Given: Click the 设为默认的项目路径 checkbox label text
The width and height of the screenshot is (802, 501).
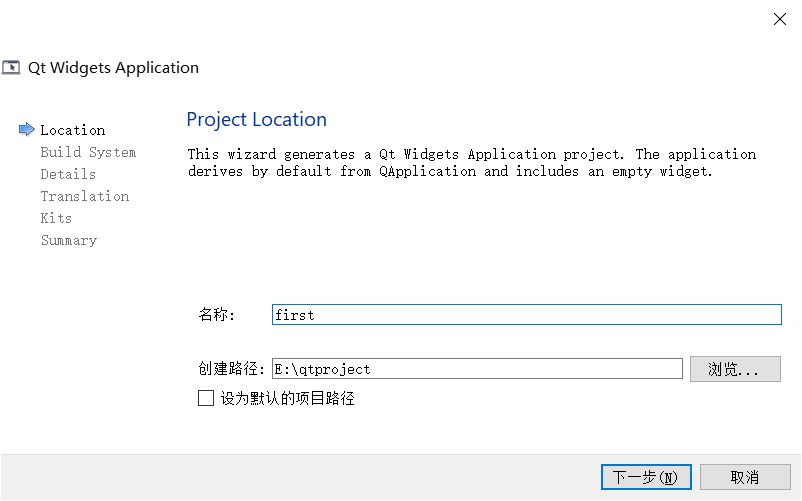Looking at the screenshot, I should [x=288, y=399].
